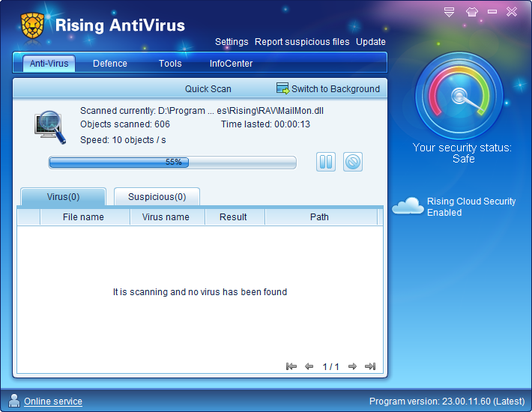Image resolution: width=532 pixels, height=412 pixels.
Task: Go to the next results page
Action: [352, 366]
